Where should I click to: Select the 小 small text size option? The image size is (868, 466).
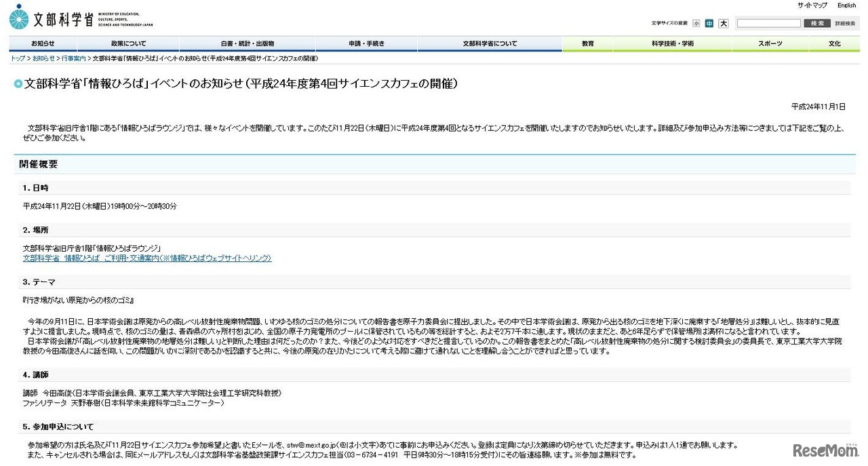(x=696, y=23)
